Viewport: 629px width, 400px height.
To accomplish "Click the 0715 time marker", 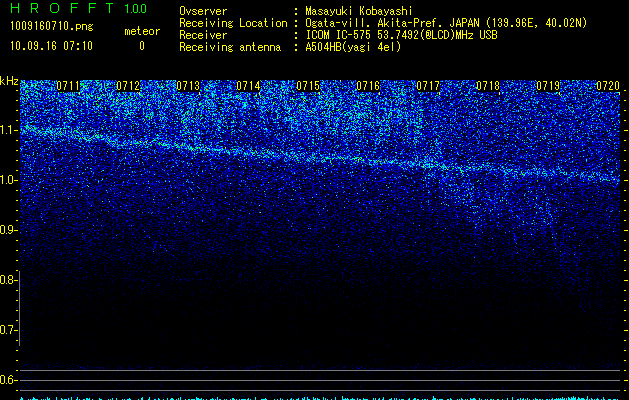I will click(x=308, y=86).
